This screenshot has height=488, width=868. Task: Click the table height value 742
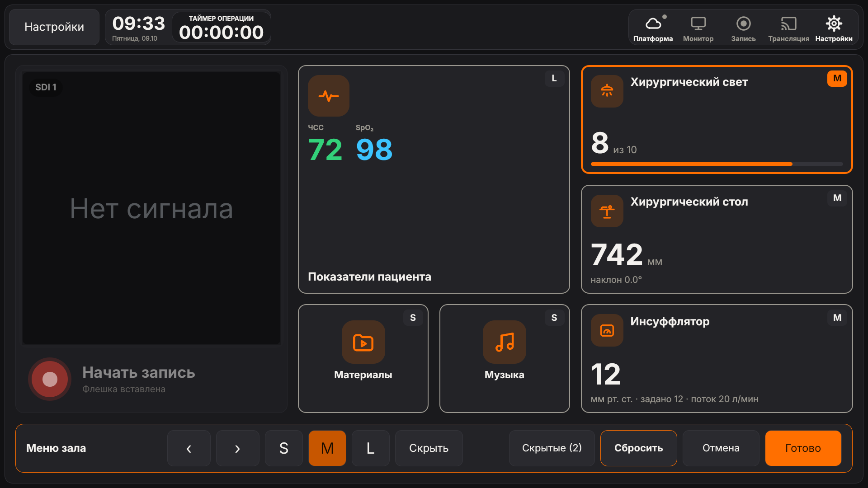(x=617, y=254)
